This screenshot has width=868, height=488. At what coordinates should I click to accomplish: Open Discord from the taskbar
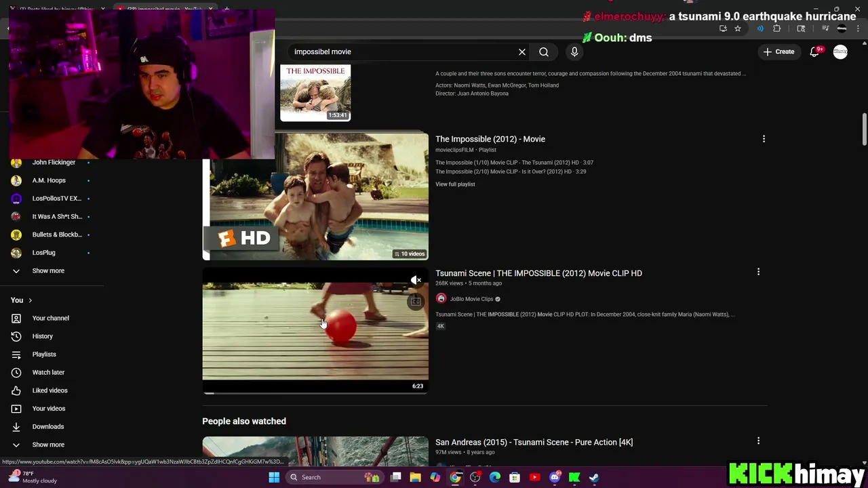click(x=555, y=477)
